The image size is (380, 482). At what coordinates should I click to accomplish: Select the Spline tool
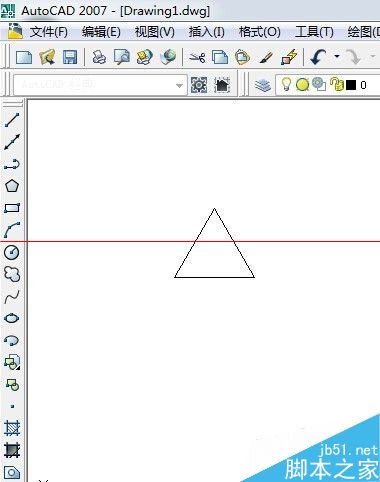(12, 297)
